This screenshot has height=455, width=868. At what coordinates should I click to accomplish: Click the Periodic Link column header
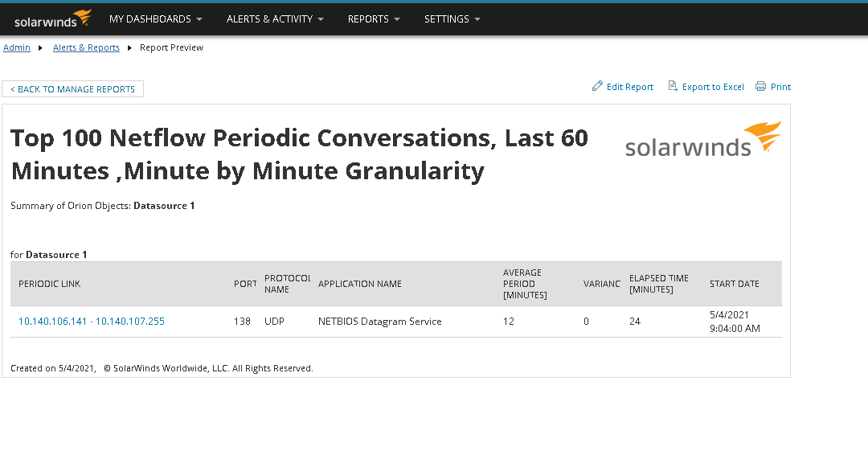tap(50, 284)
